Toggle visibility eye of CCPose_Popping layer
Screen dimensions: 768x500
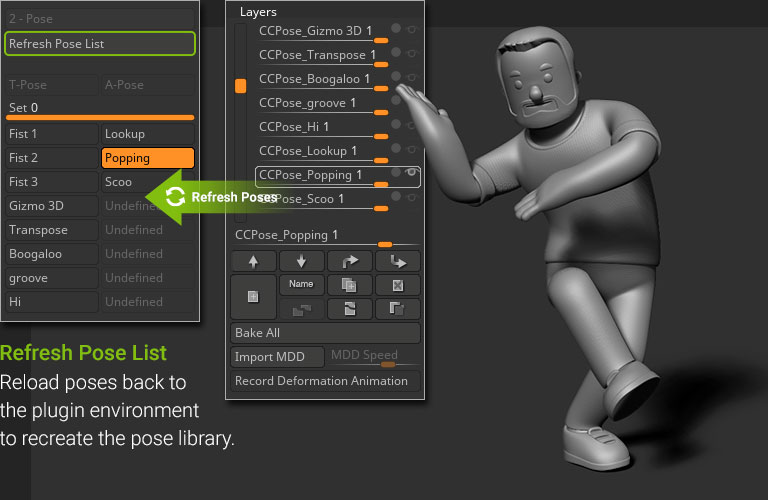point(411,173)
